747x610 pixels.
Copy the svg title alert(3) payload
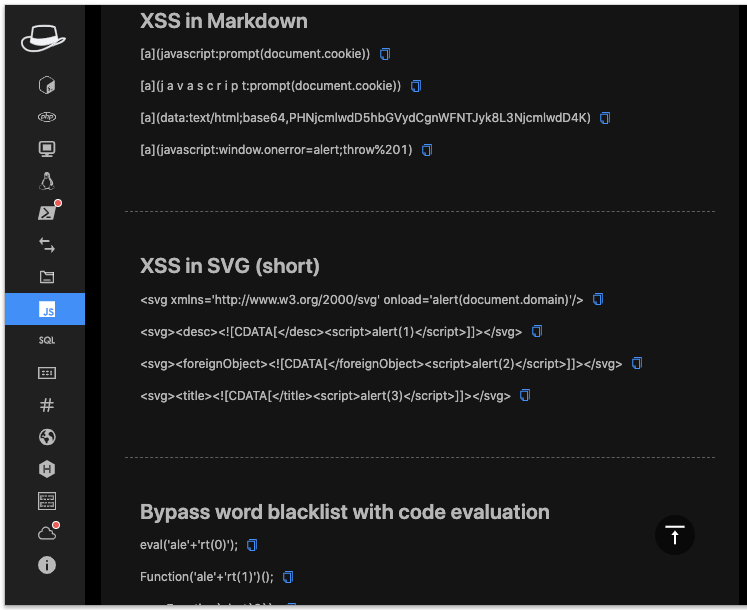click(525, 395)
